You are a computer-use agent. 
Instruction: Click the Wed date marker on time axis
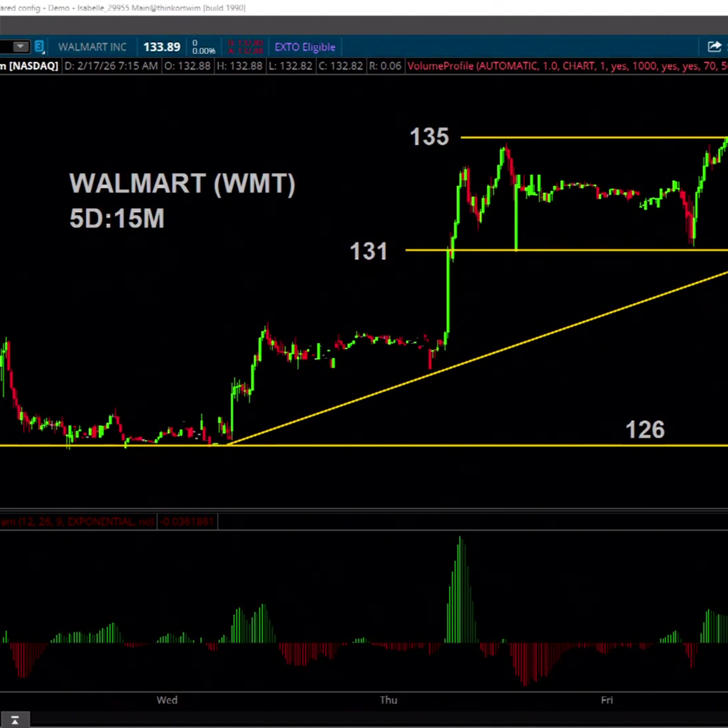tap(167, 700)
